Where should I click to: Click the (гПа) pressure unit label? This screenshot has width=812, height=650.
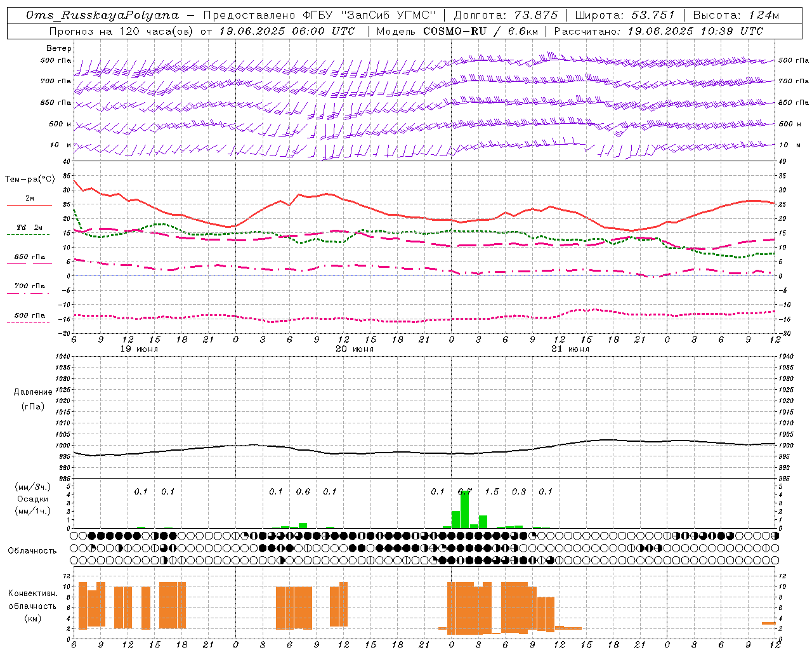tap(33, 406)
